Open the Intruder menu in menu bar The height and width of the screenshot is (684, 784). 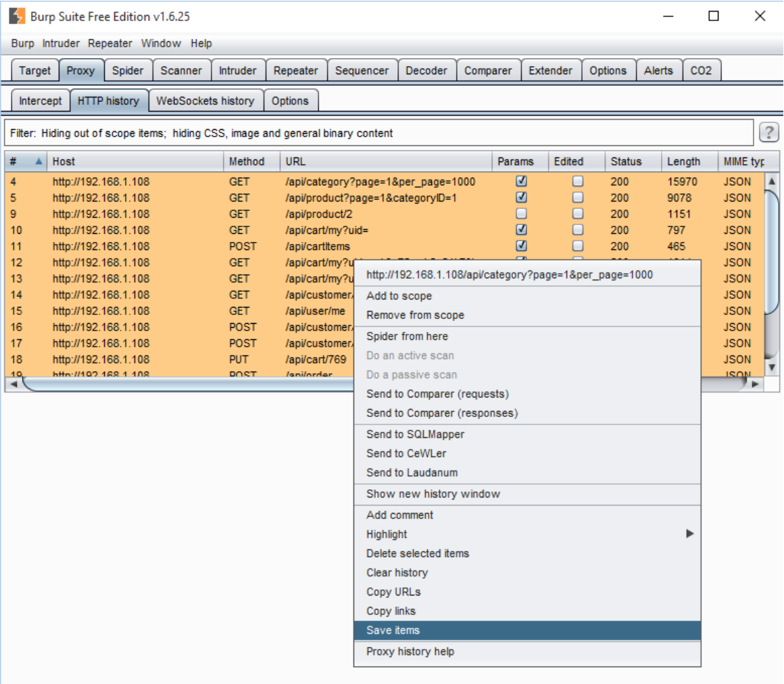click(61, 43)
